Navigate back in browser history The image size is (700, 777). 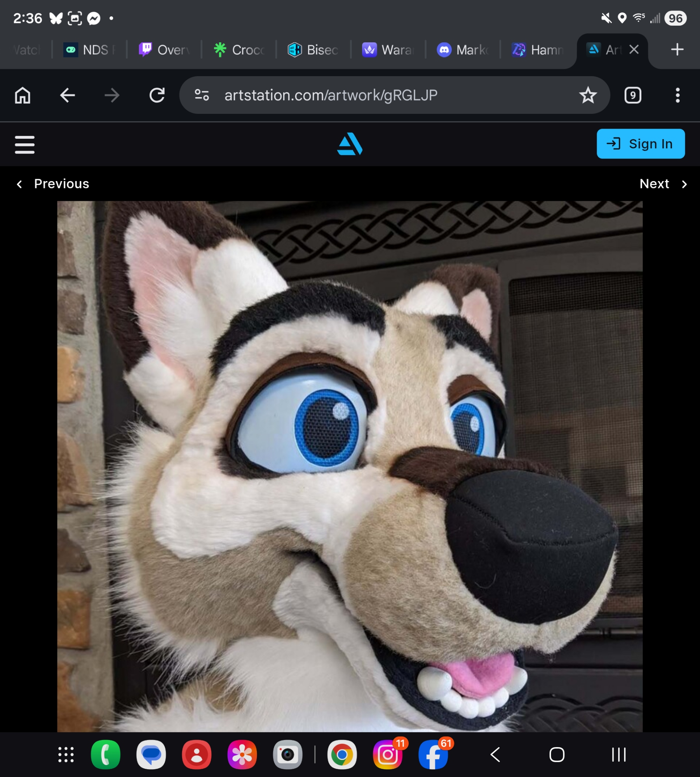(x=67, y=95)
